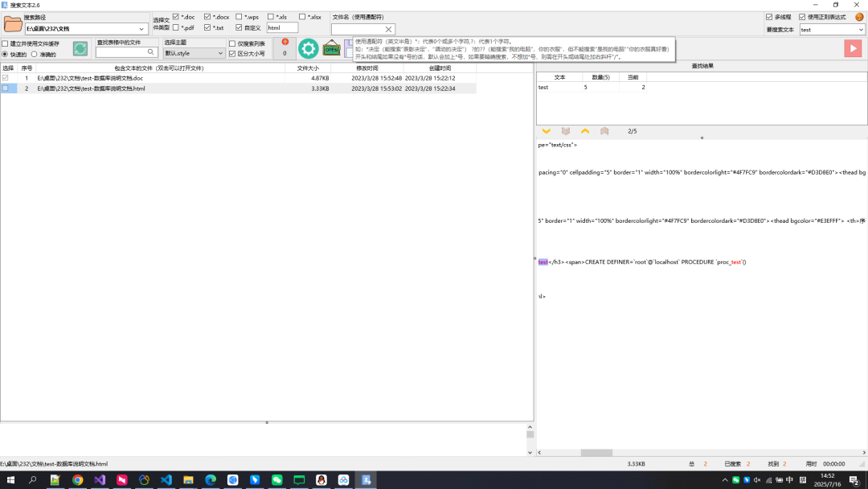The image size is (868, 489).
Task: Open WeChat from taskbar
Action: point(276,480)
